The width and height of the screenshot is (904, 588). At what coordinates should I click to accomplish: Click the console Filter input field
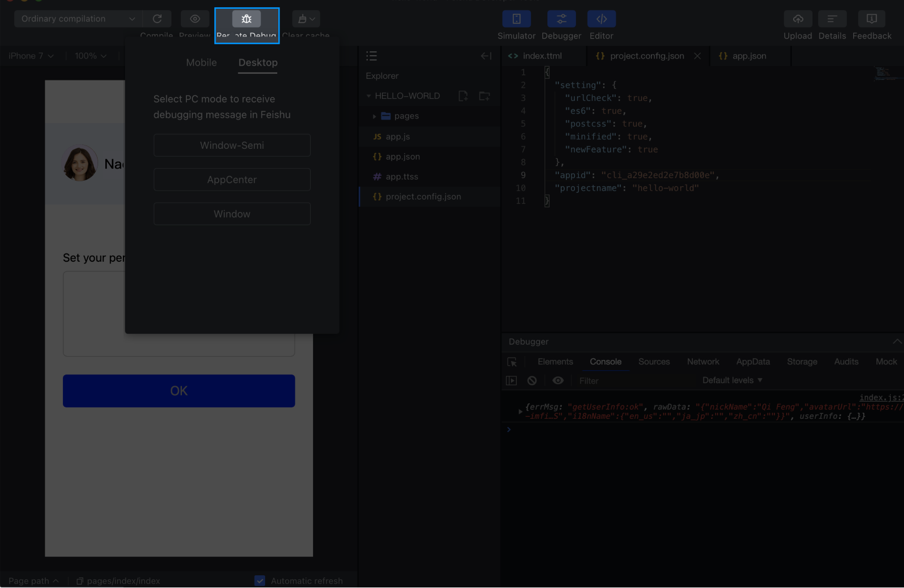tap(634, 381)
